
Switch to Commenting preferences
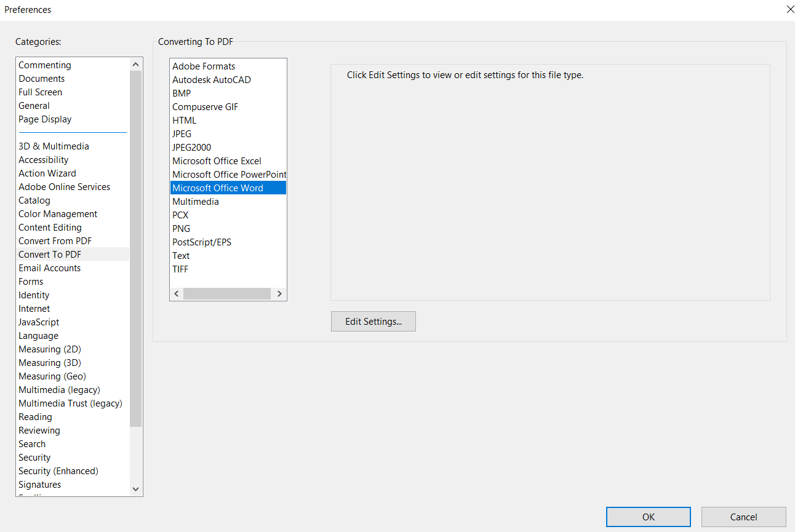44,65
